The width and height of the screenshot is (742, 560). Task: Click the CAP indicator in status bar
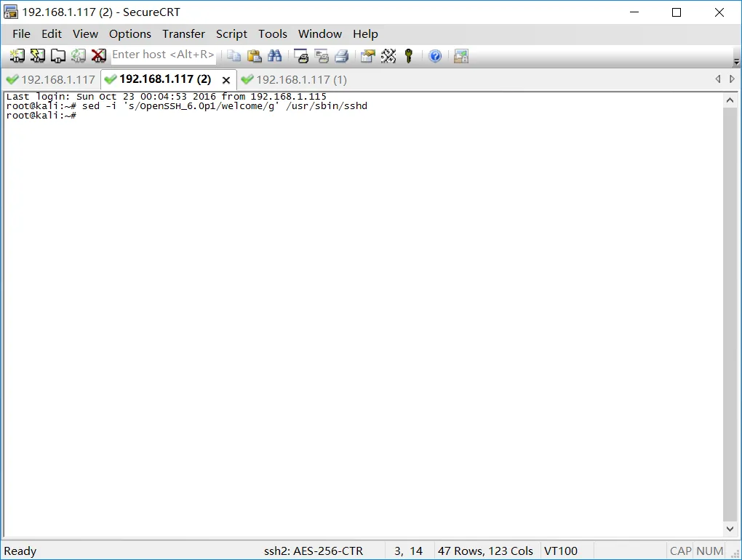680,551
